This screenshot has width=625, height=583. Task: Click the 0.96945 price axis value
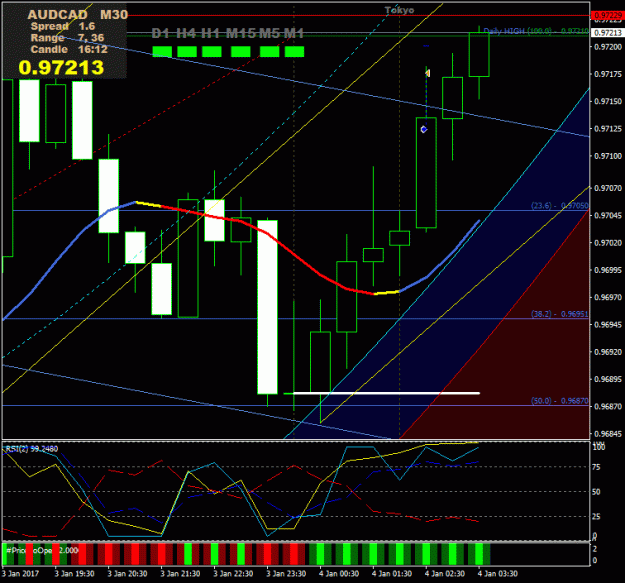click(x=607, y=324)
